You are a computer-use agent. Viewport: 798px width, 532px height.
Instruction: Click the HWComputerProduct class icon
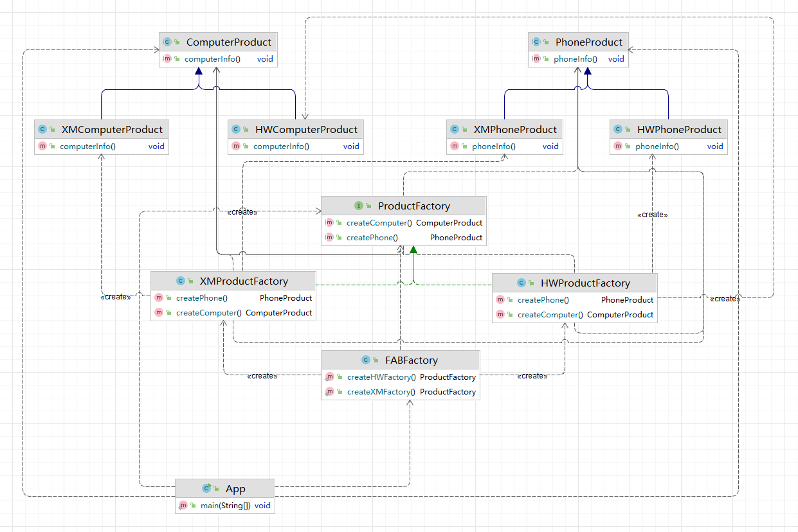[x=236, y=129]
